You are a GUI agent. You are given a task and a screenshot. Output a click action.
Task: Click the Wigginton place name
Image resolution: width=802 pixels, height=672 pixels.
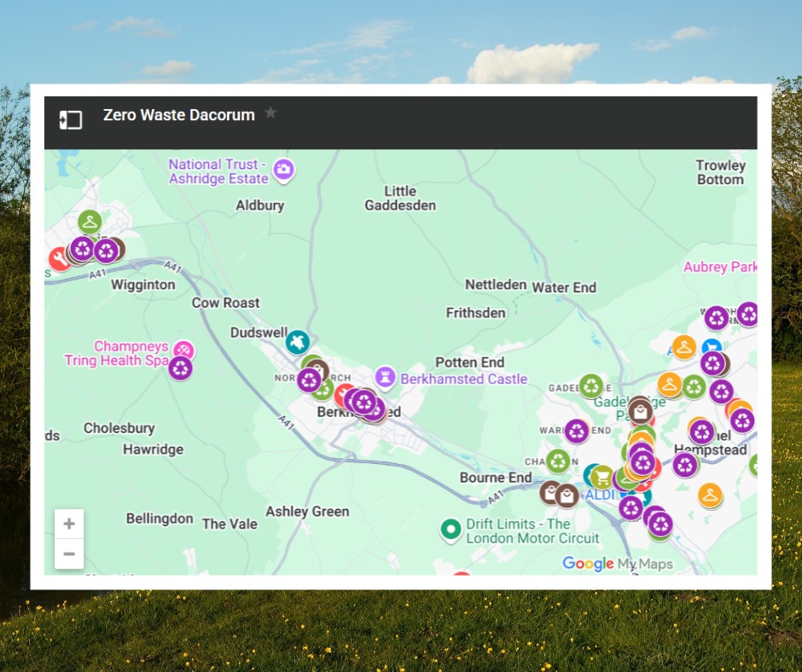point(143,285)
